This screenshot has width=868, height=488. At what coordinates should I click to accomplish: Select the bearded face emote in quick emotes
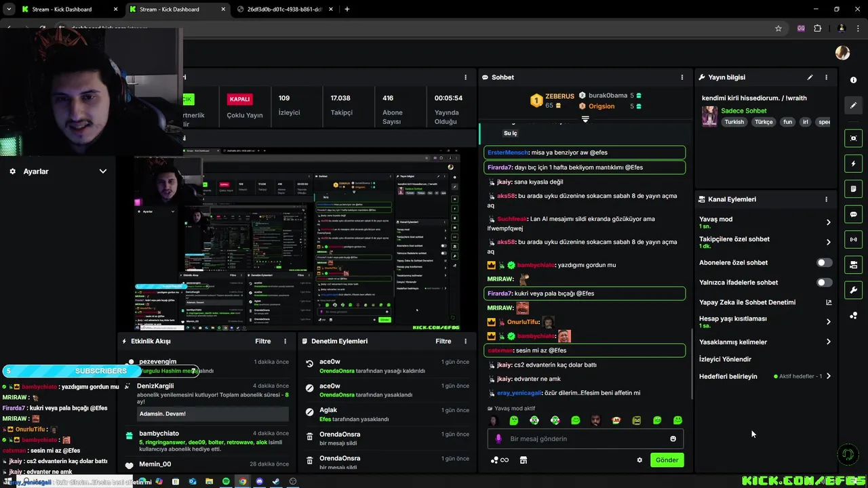(x=595, y=420)
